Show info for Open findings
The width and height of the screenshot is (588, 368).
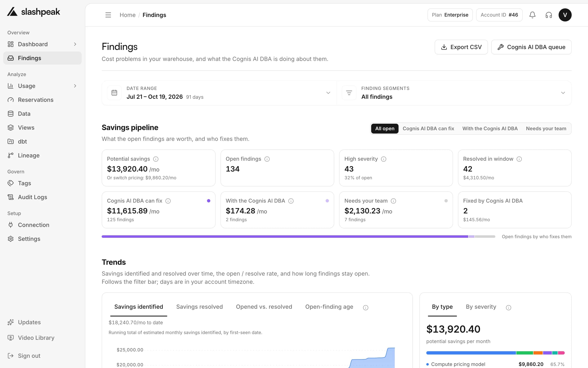click(x=267, y=159)
